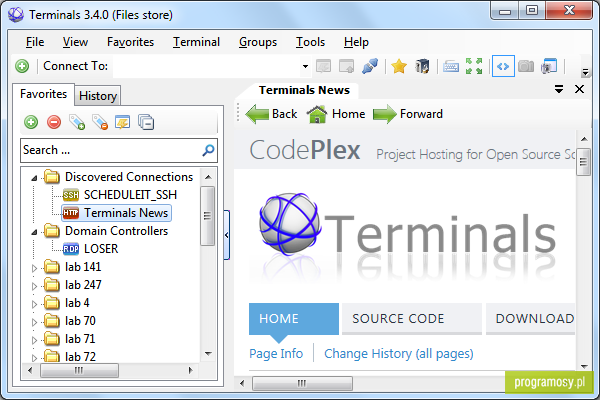Image resolution: width=600 pixels, height=400 pixels.
Task: Click the window with lightning bolt icon
Action: pyautogui.click(x=122, y=122)
